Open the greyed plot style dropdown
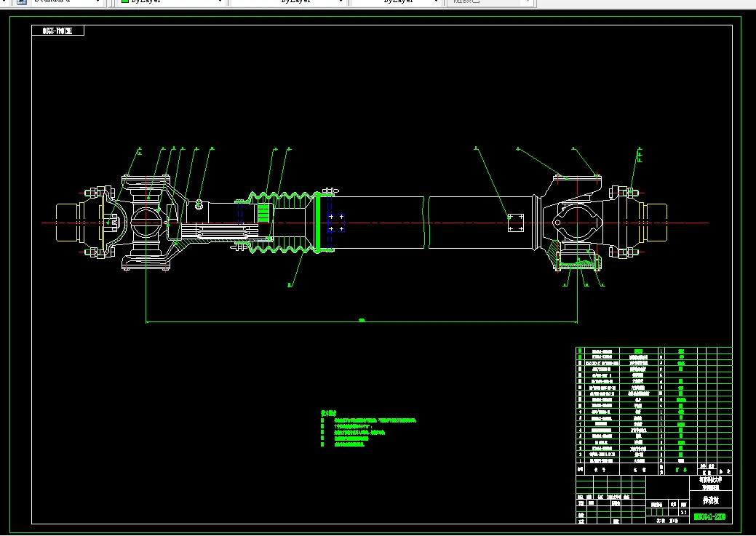The image size is (756, 536). coord(490,2)
